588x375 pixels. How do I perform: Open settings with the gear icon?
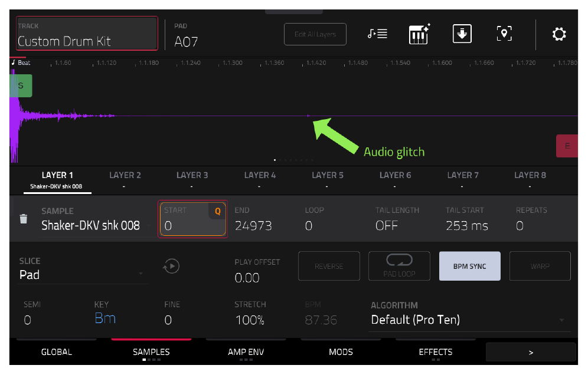(558, 34)
